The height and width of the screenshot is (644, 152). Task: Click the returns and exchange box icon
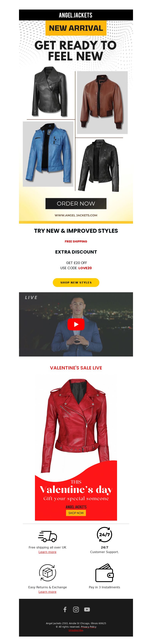click(x=47, y=572)
